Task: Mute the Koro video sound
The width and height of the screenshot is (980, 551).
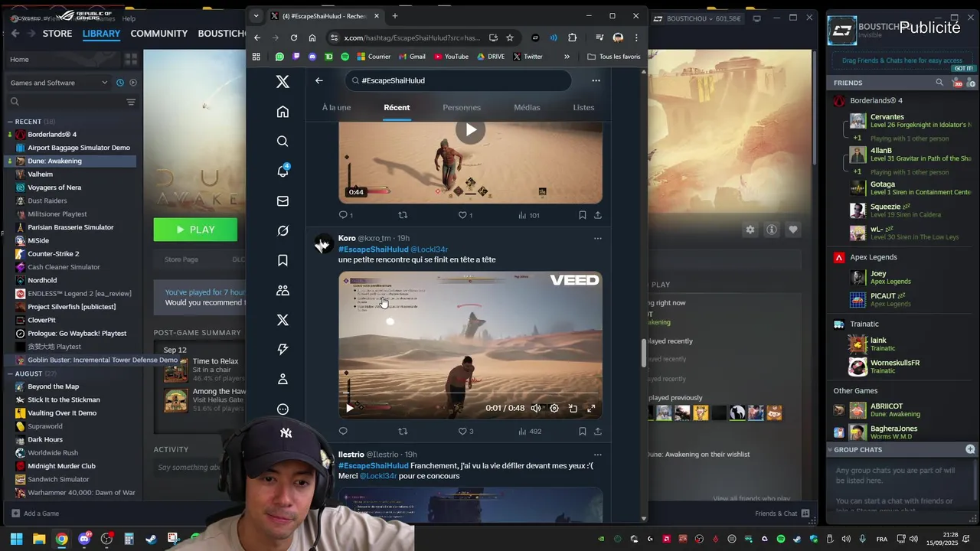Action: [x=536, y=408]
